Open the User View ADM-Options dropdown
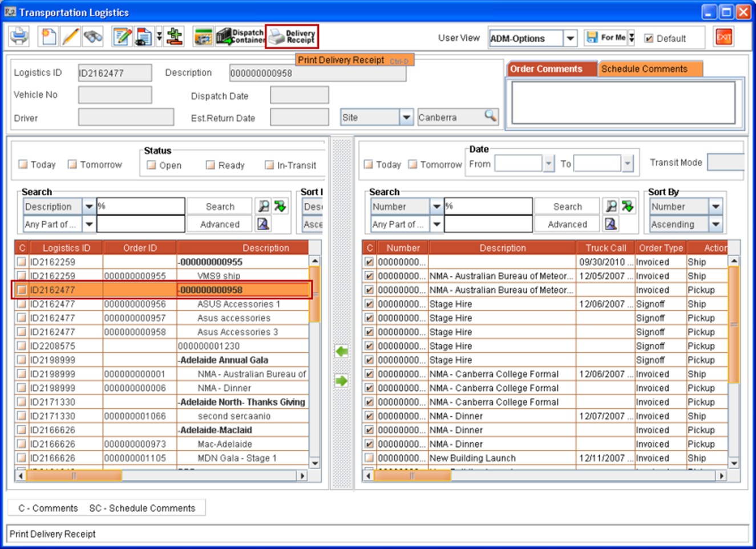 pos(570,38)
